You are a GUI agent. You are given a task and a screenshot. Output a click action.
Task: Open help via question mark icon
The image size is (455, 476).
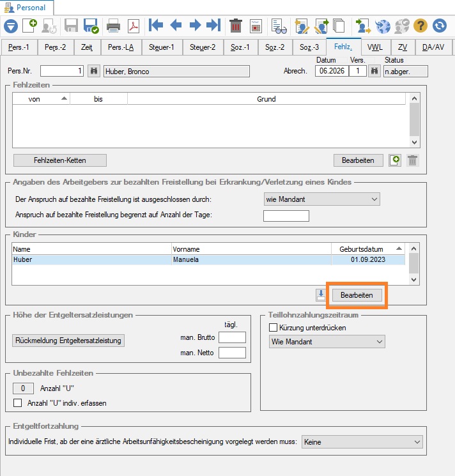(x=420, y=26)
